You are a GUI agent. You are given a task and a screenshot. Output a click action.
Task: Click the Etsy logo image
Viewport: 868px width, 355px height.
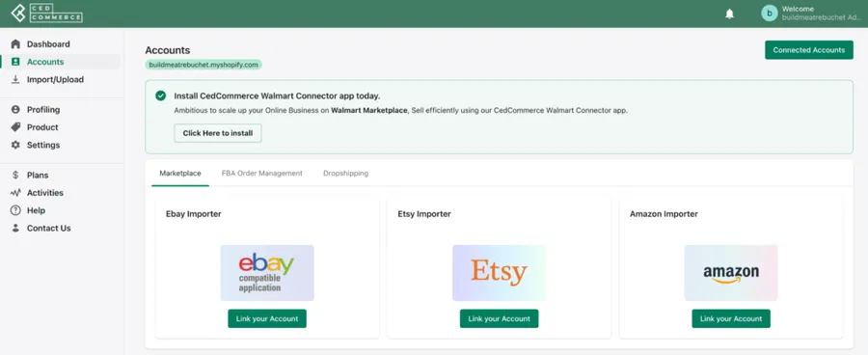tap(499, 273)
